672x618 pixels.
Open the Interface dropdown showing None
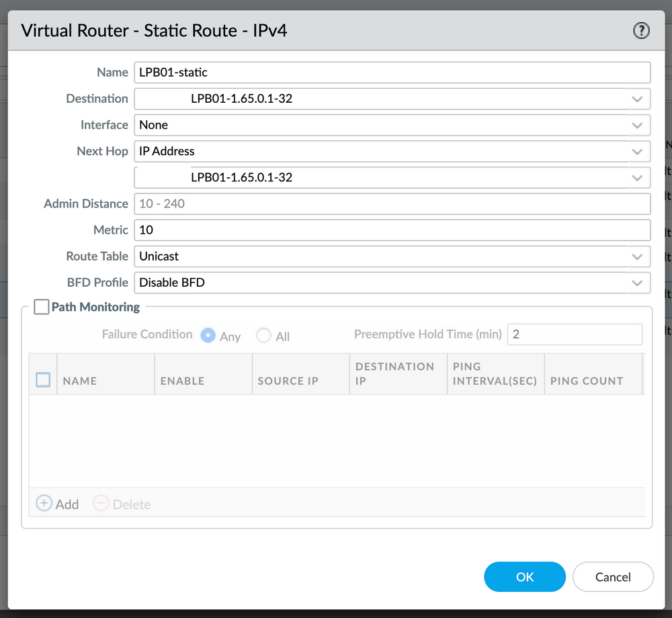pyautogui.click(x=637, y=124)
